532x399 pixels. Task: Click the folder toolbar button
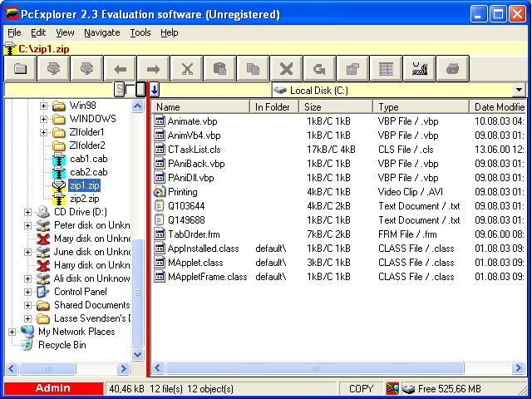pos(20,69)
